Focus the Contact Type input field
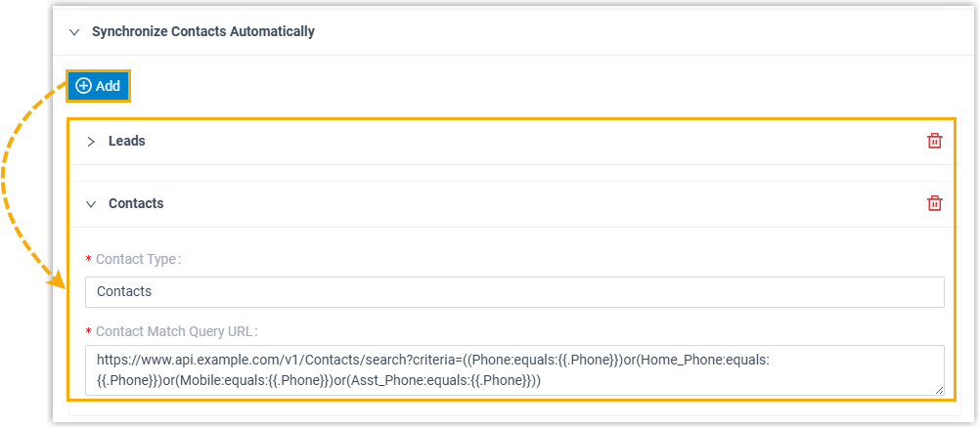 tap(513, 291)
